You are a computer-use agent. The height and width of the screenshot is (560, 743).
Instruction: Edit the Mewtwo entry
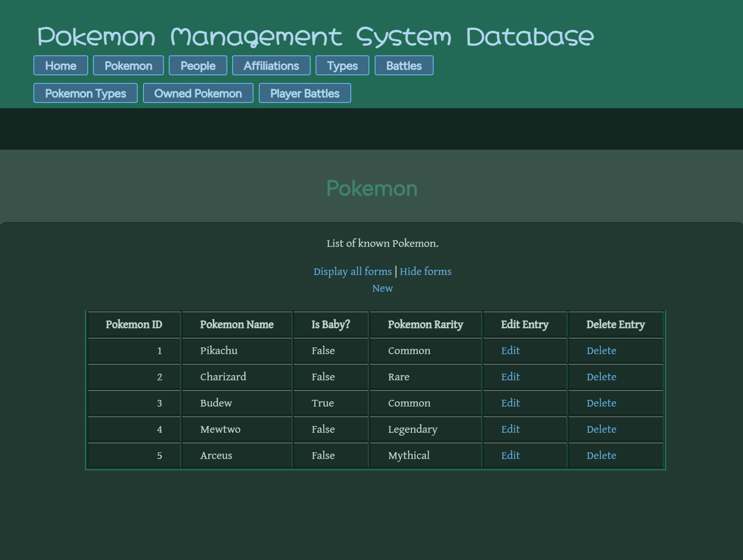tap(510, 429)
